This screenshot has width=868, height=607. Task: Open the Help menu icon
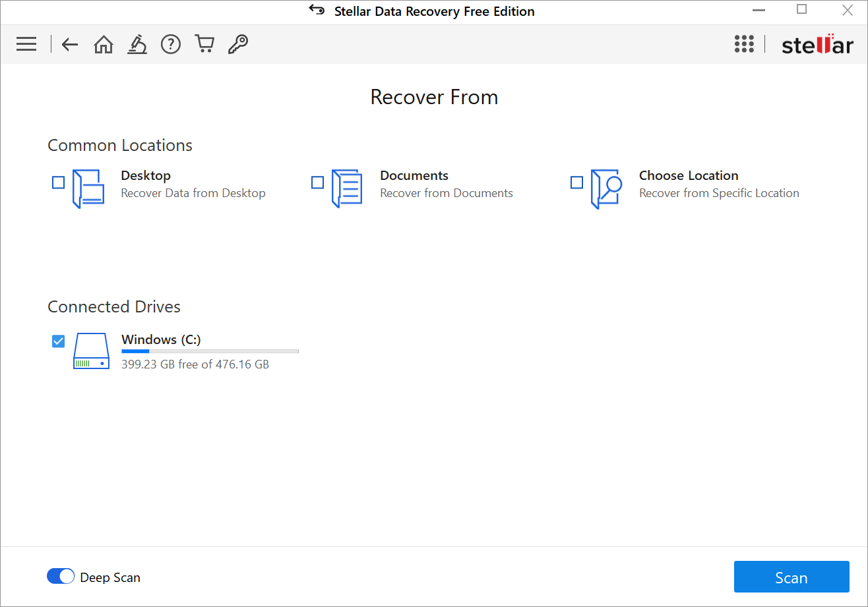pos(171,44)
